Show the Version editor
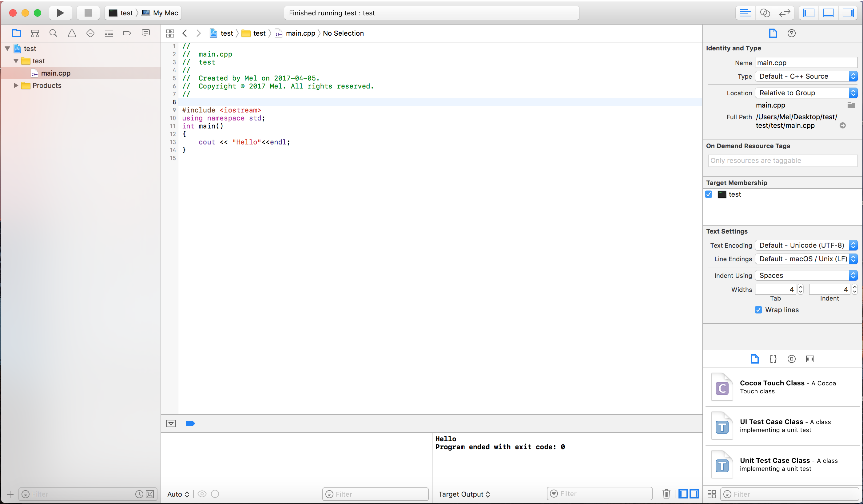863x504 pixels. 784,13
